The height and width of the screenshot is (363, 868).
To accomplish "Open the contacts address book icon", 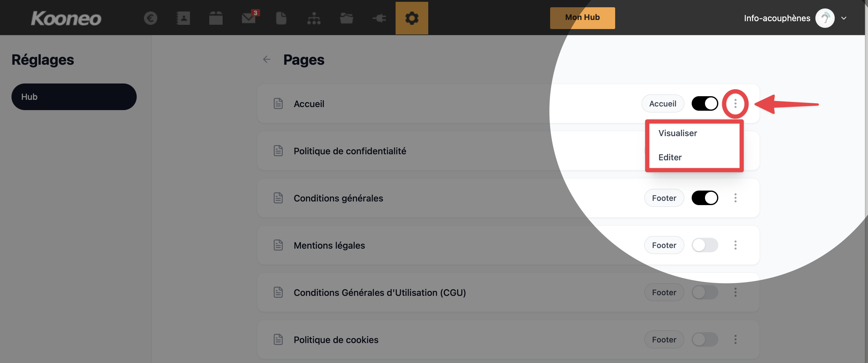I will coord(183,18).
